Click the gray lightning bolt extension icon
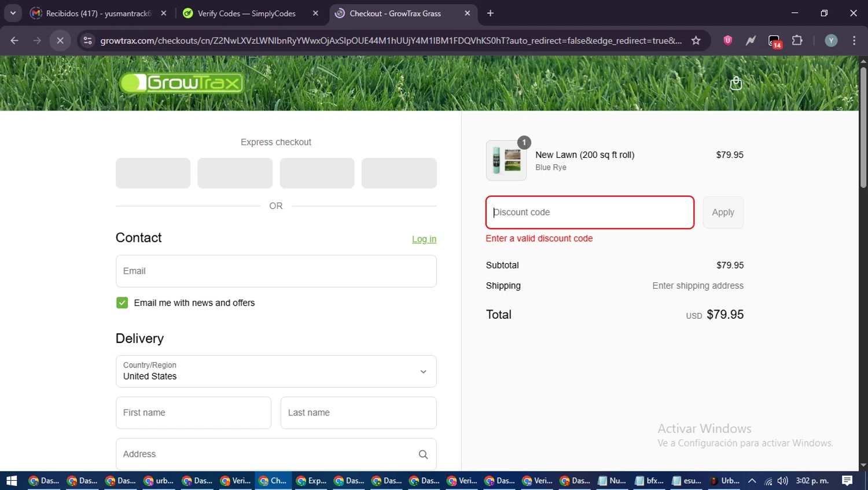This screenshot has height=490, width=868. click(x=751, y=40)
